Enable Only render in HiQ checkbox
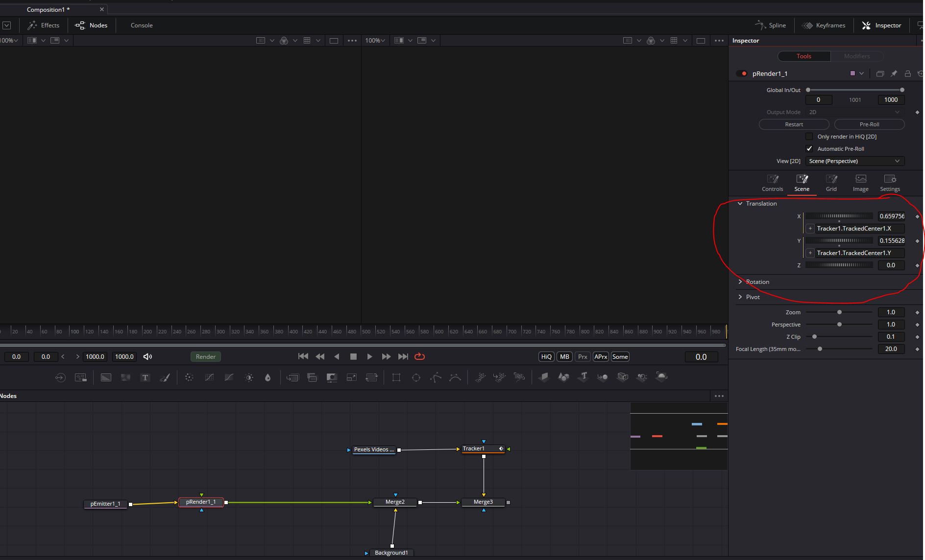The height and width of the screenshot is (560, 925). [x=809, y=137]
